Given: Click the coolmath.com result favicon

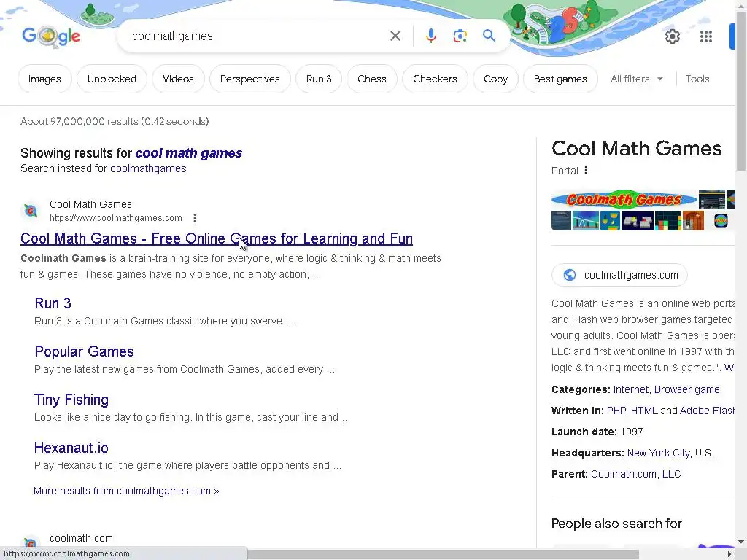Looking at the screenshot, I should (x=30, y=542).
